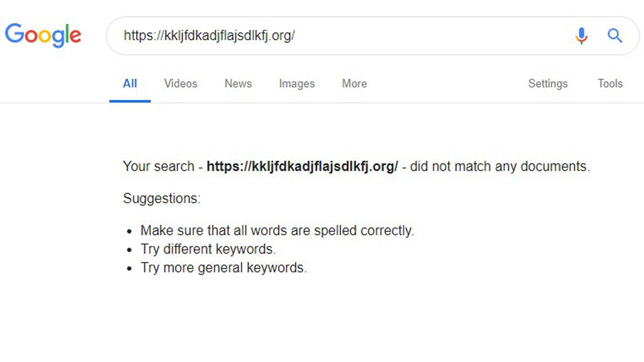This screenshot has width=644, height=362.
Task: Open the Images search tab
Action: pyautogui.click(x=296, y=84)
